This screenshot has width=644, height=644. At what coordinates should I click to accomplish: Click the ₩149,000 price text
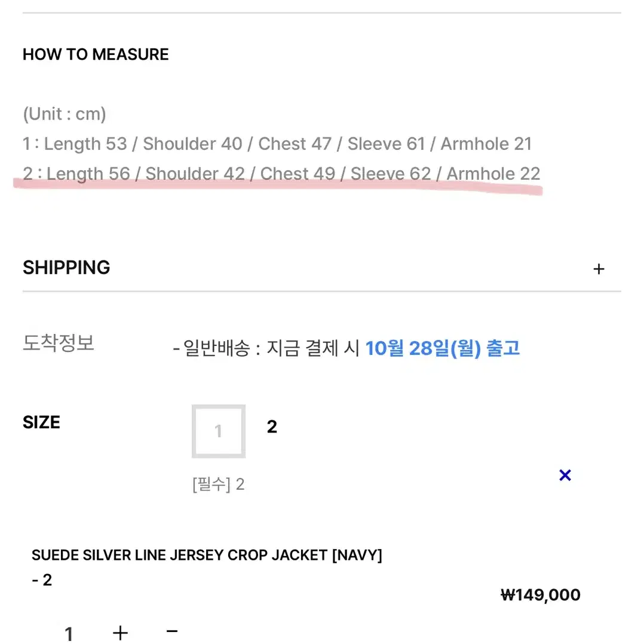pyautogui.click(x=541, y=595)
